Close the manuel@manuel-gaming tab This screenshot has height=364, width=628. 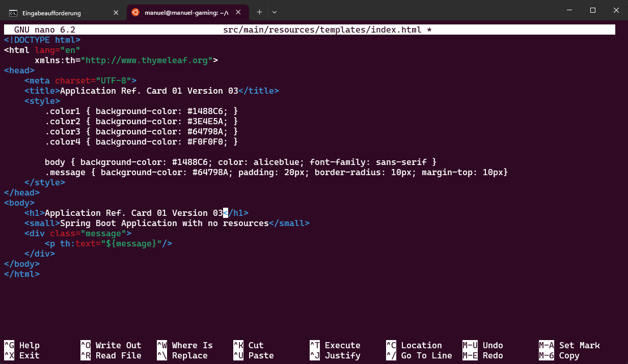(239, 13)
